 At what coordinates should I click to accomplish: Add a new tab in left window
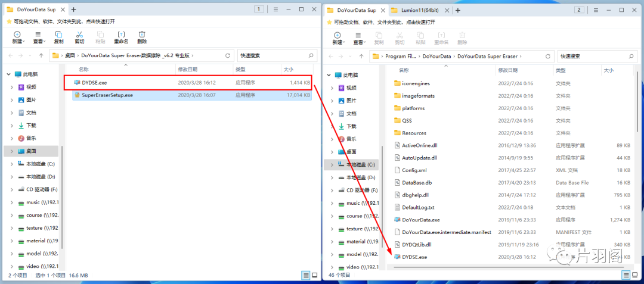coord(73,10)
